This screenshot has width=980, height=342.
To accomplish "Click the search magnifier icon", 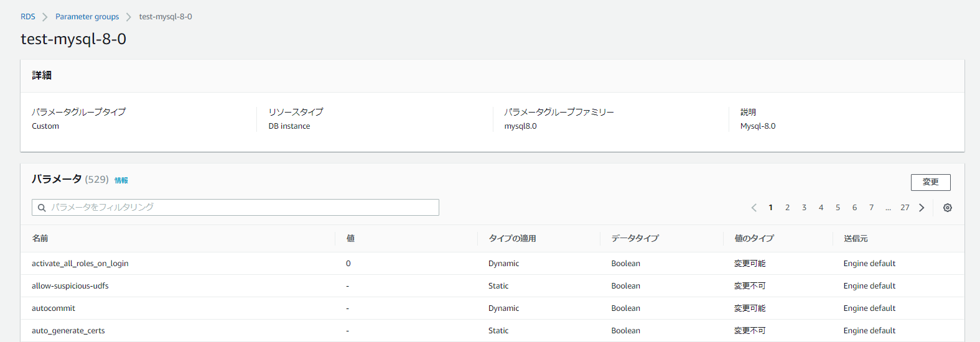I will [x=42, y=208].
